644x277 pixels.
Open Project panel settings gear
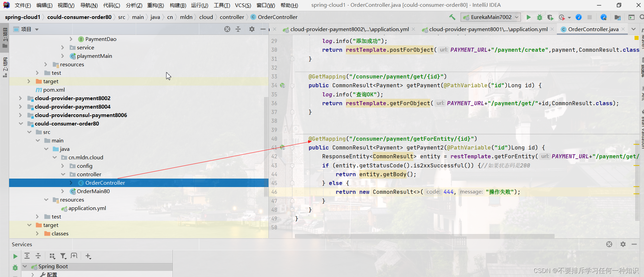[x=252, y=29]
